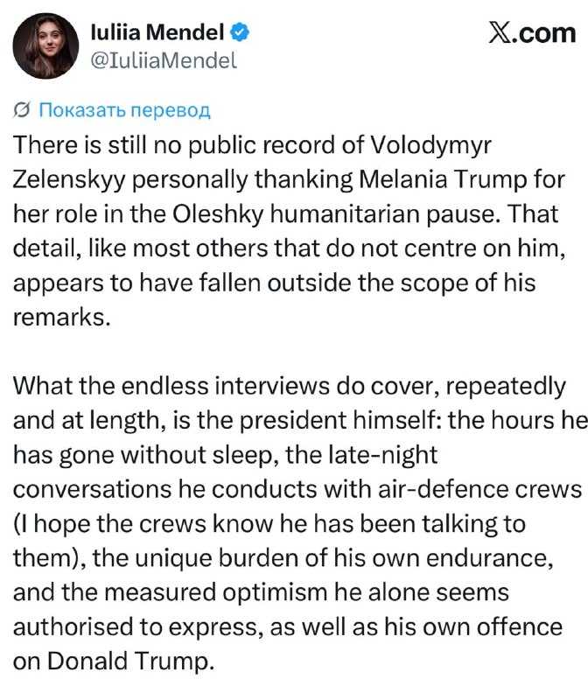Click the phrase "humanitarian pause"
This screenshot has height=700, width=588.
click(383, 214)
